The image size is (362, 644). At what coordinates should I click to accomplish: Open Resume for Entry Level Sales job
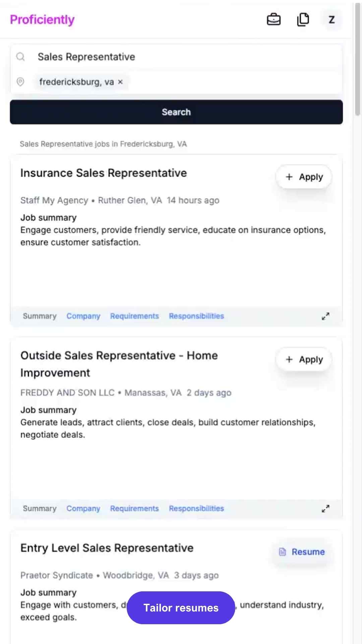click(302, 552)
